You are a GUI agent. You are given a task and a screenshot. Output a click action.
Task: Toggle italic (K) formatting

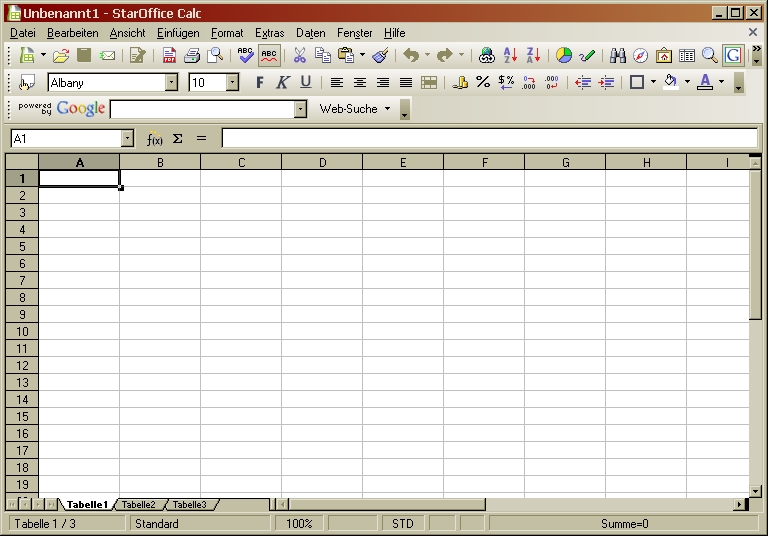pyautogui.click(x=283, y=82)
